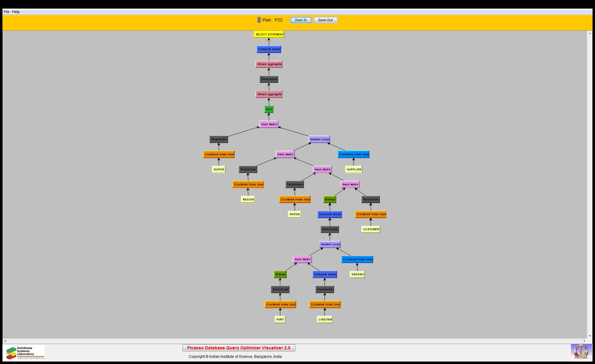Screen dimensions: 595x364
Task: Click the horizontal scrollbar right arrow
Action: [584, 341]
